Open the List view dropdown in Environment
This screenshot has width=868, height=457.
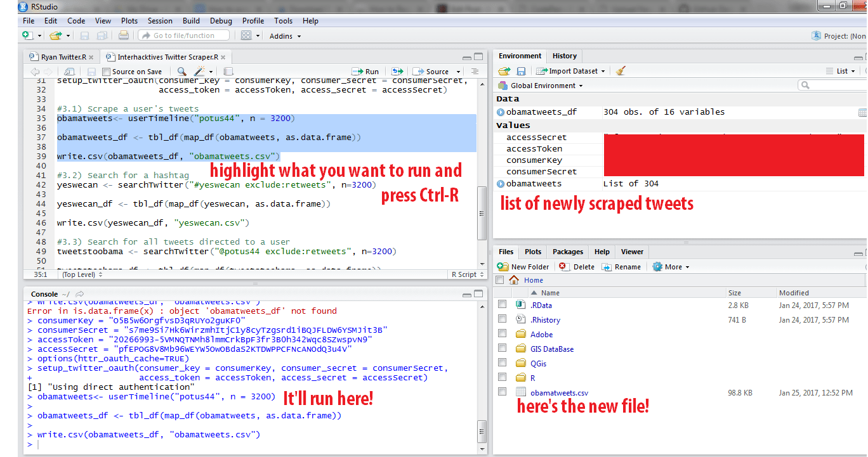[x=841, y=71]
